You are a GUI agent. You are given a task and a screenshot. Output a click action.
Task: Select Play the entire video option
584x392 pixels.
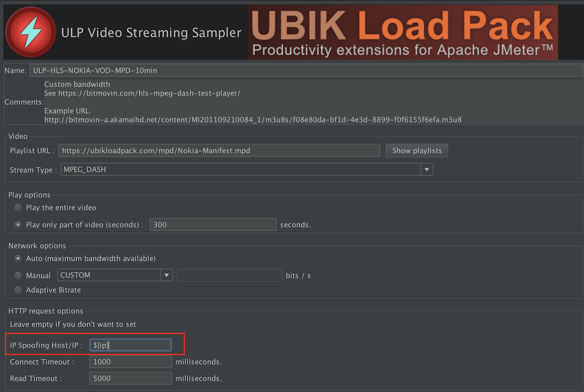pyautogui.click(x=18, y=207)
